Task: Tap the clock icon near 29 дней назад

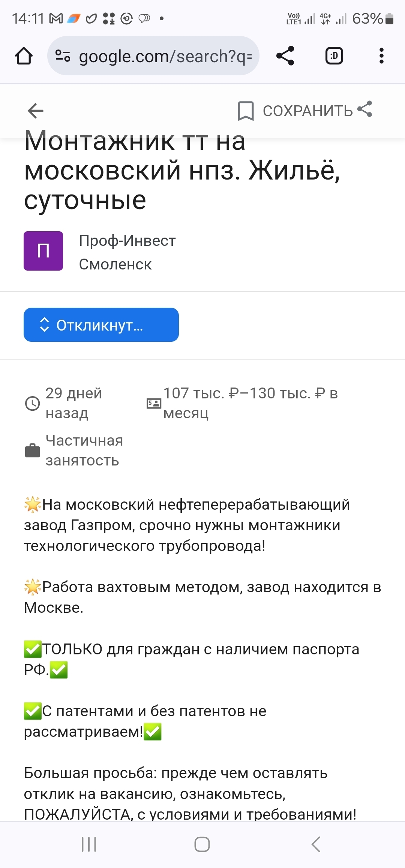Action: 32,403
